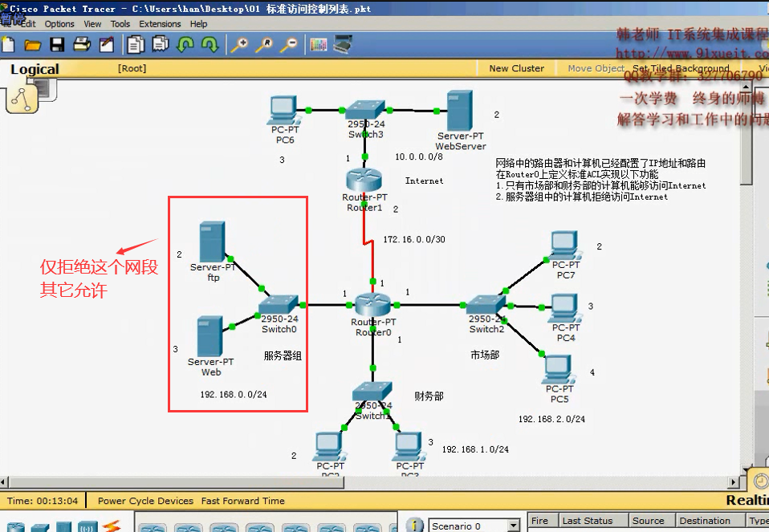Screen dimensions: 769x532
Task: Redo the last action
Action: 210,45
